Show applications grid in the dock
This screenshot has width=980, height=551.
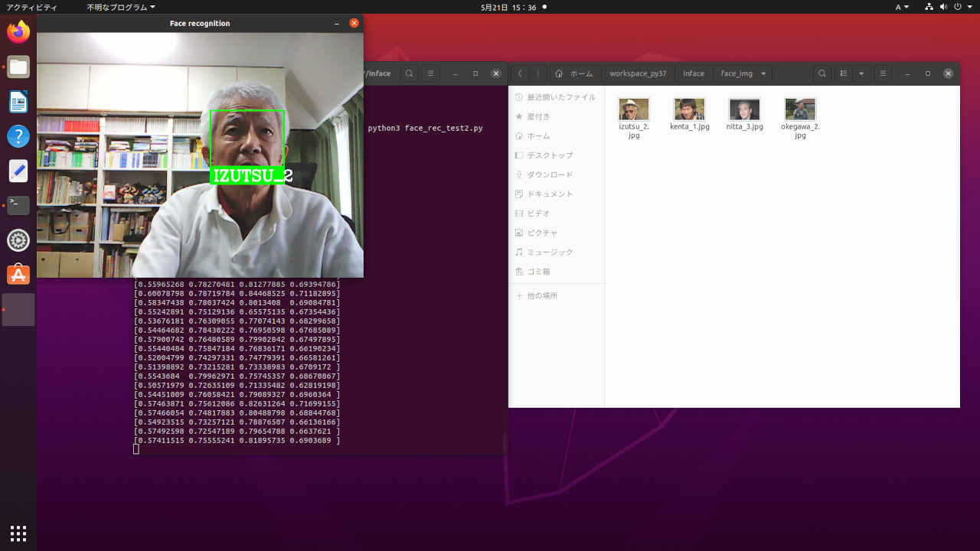coord(18,533)
